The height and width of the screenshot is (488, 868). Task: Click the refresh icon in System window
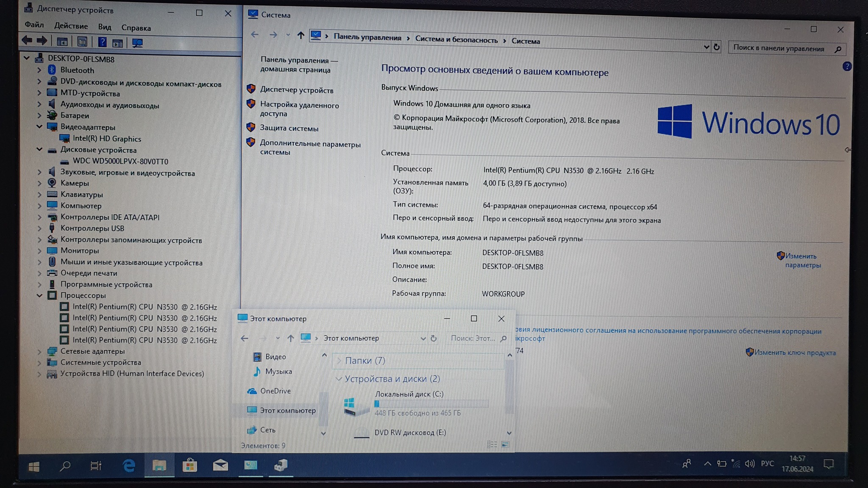point(717,47)
